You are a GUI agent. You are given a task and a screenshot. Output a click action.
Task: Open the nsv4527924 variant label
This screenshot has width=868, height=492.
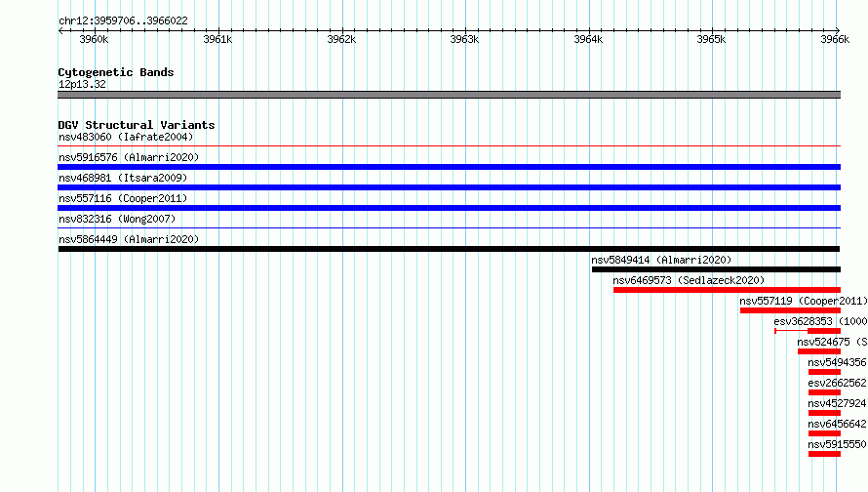[x=837, y=403]
